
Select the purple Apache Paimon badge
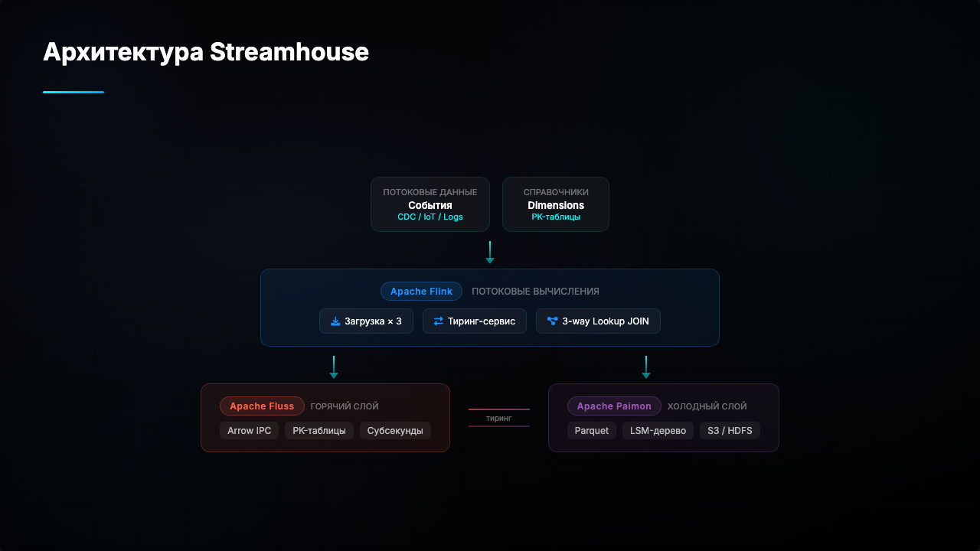(614, 406)
